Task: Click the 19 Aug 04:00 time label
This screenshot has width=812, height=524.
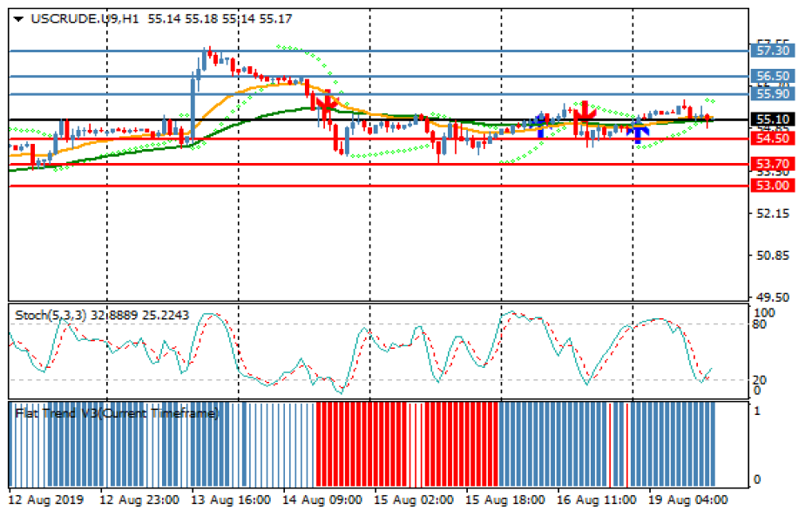Action: pos(687,500)
